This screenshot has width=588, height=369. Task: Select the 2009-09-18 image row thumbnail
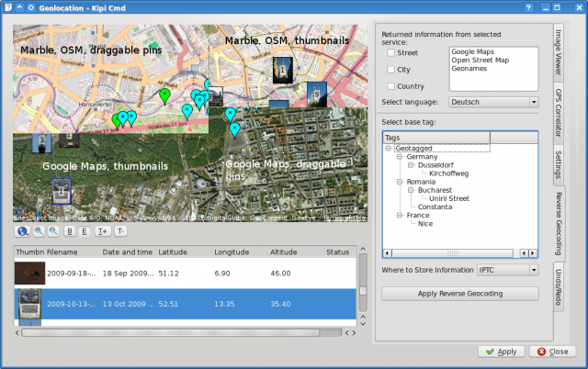[29, 273]
